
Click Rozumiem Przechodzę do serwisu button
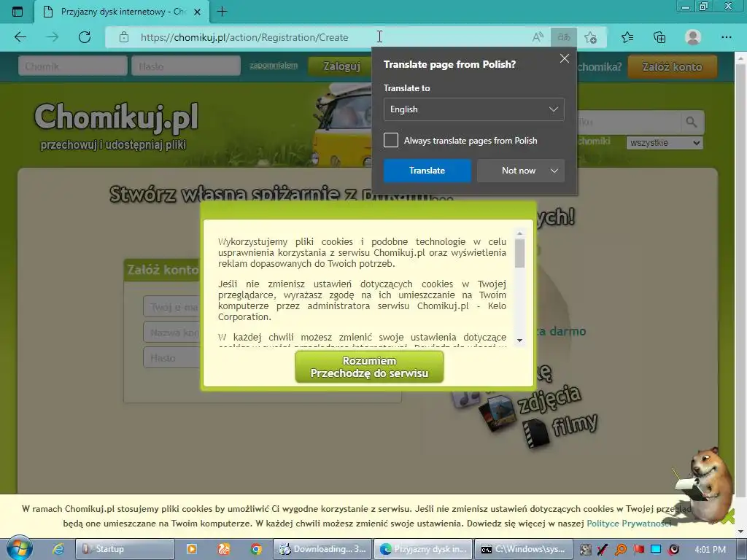pos(369,367)
